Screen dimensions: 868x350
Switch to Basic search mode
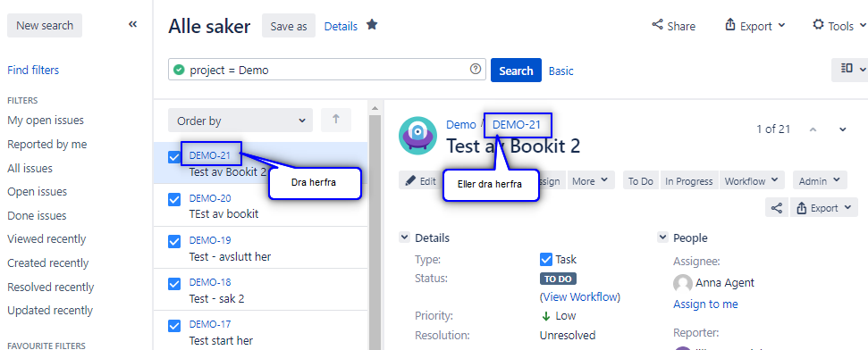(560, 71)
